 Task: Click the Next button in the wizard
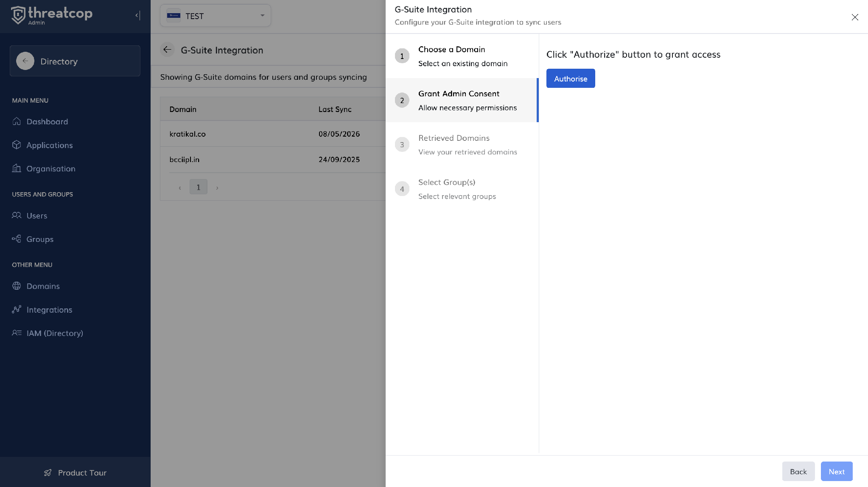click(x=837, y=471)
